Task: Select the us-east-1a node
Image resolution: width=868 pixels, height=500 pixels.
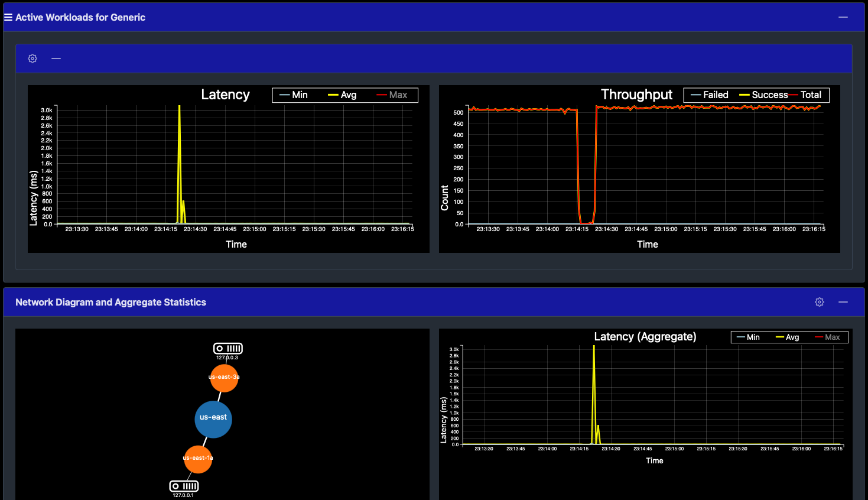Action: [197, 459]
